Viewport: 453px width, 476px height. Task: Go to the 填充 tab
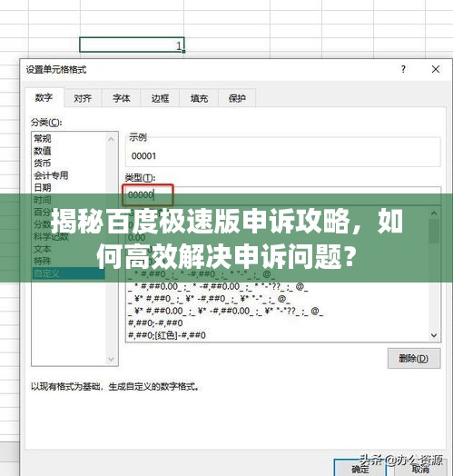pyautogui.click(x=199, y=98)
